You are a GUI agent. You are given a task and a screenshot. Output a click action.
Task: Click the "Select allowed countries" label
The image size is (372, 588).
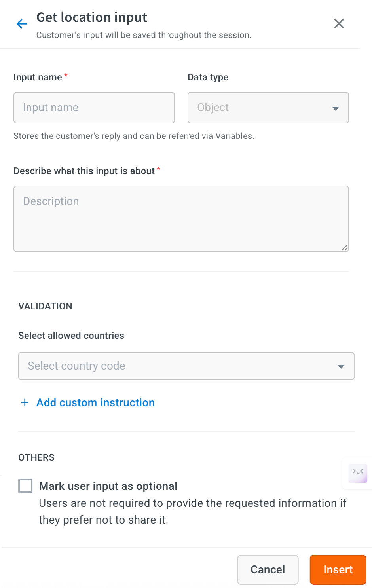(x=71, y=336)
